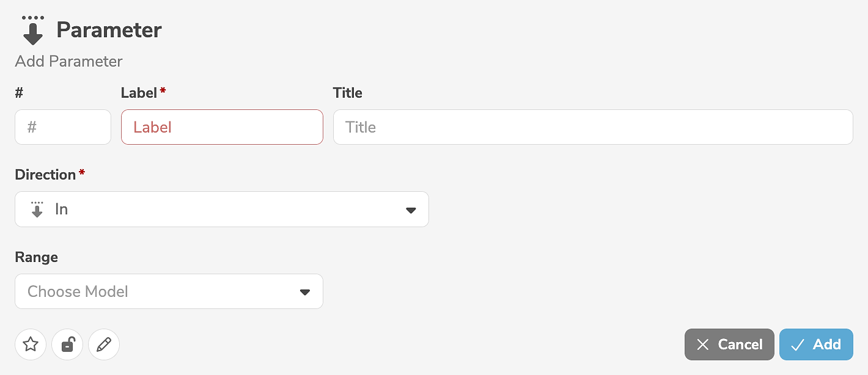Focus the # number input field
Image resolution: width=868 pixels, height=375 pixels.
pyautogui.click(x=63, y=127)
